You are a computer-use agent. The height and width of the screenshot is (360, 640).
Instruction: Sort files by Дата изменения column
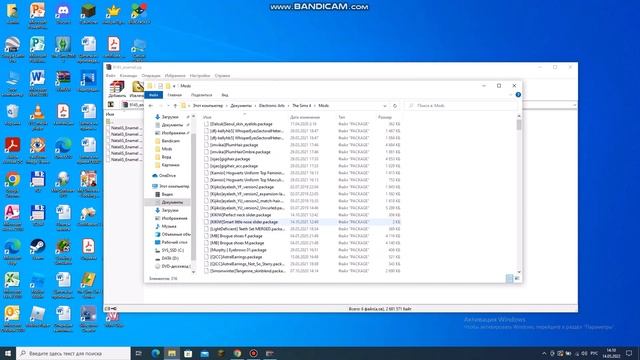point(305,117)
